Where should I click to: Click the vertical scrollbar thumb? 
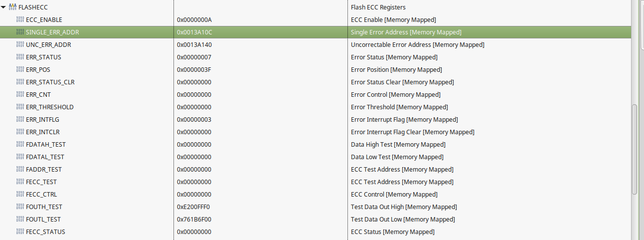tap(635, 149)
